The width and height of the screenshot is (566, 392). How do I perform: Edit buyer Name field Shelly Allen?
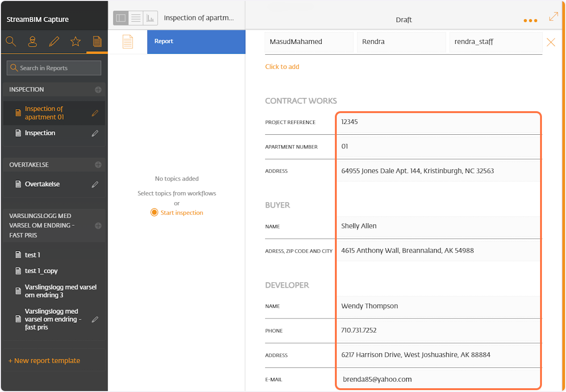(x=438, y=226)
